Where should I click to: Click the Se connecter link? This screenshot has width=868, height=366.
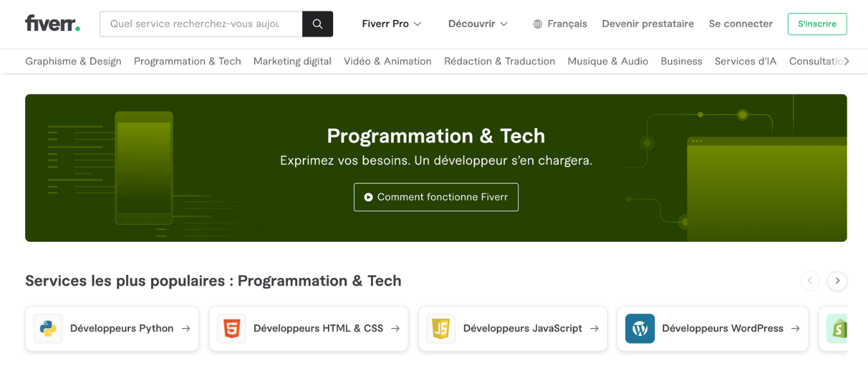coord(741,24)
